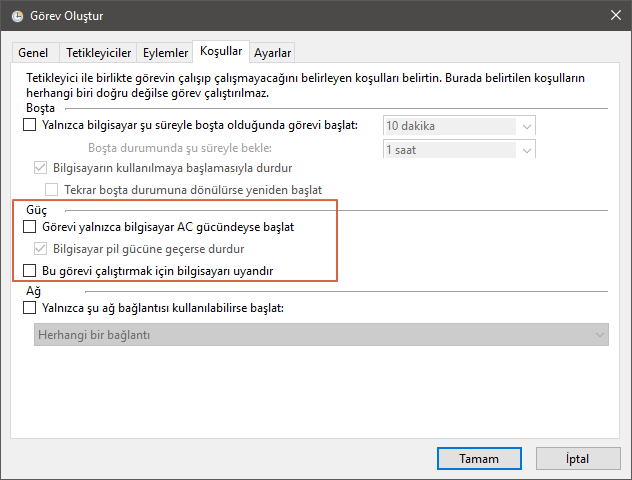Select the Koşullar tab
The height and width of the screenshot is (480, 632).
click(x=221, y=51)
